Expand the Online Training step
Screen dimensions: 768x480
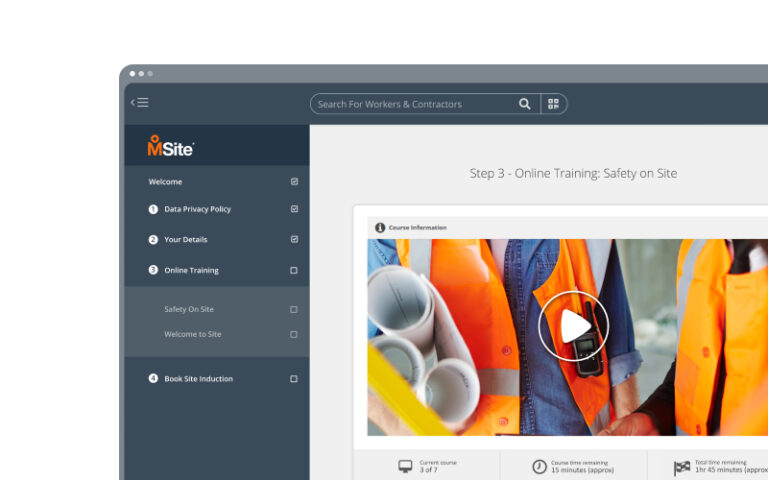[x=191, y=270]
